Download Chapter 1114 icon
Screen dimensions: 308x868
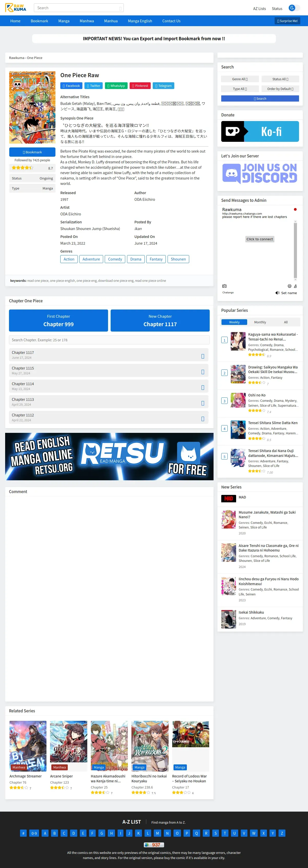coord(203,387)
